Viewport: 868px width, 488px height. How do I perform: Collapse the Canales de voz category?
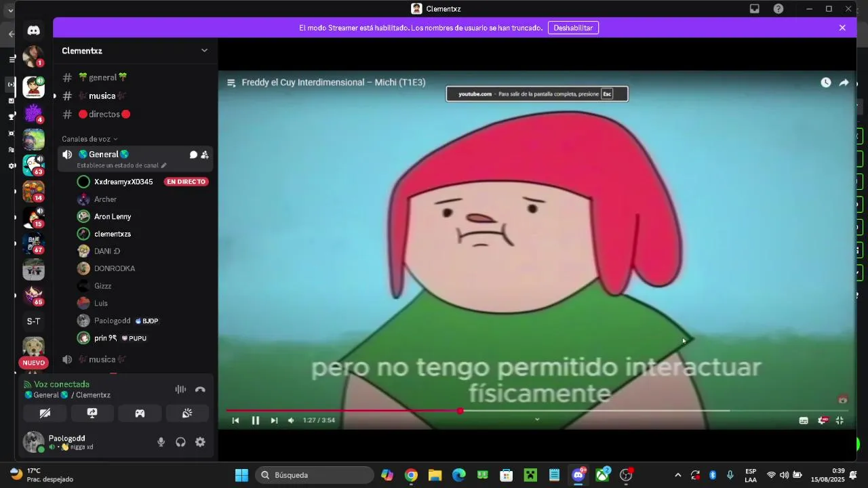point(90,139)
